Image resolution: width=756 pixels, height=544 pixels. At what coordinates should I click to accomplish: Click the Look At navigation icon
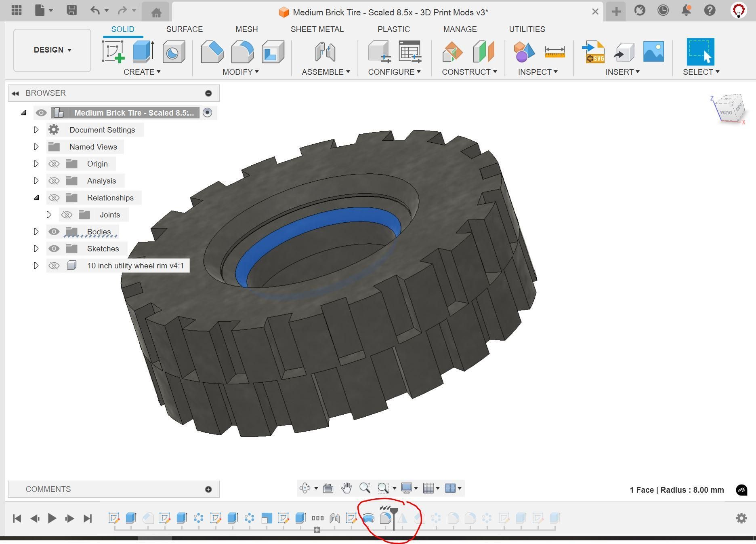tap(328, 488)
